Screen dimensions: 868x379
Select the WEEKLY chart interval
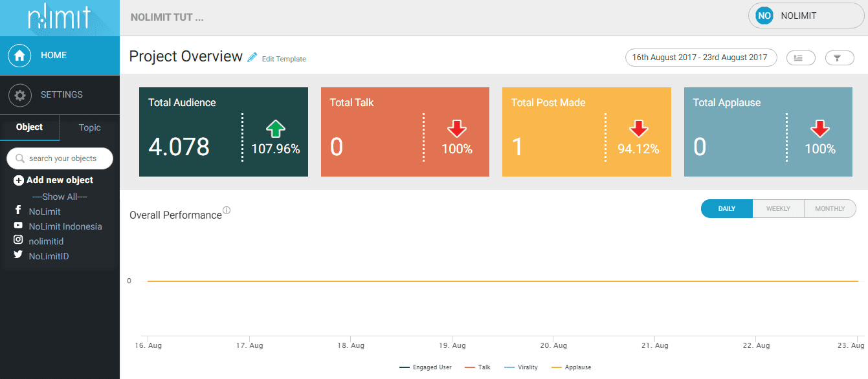tap(778, 209)
